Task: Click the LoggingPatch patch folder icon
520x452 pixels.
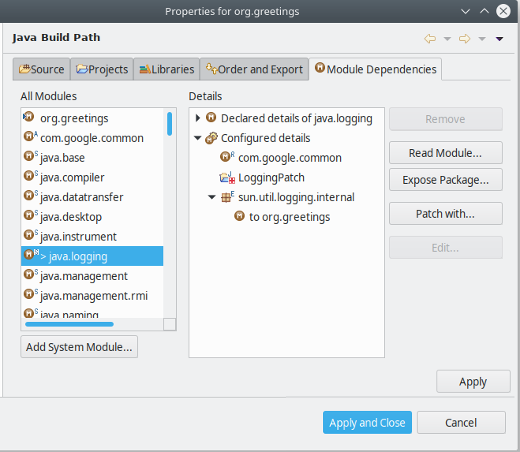Action: (227, 177)
